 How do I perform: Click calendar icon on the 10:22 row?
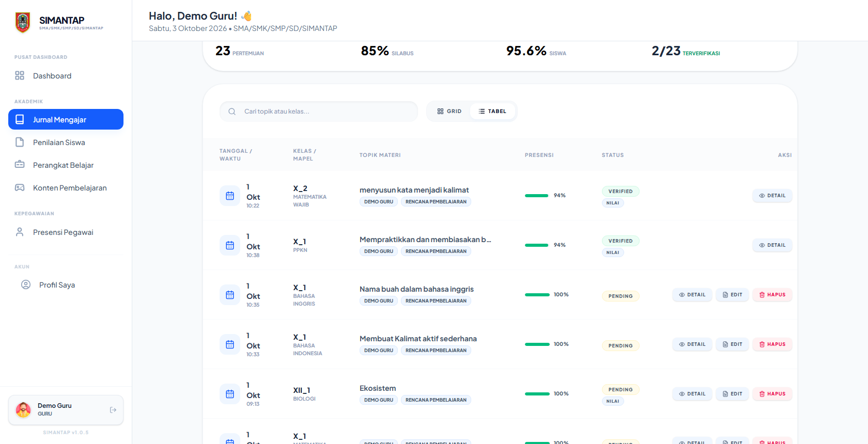pos(230,196)
